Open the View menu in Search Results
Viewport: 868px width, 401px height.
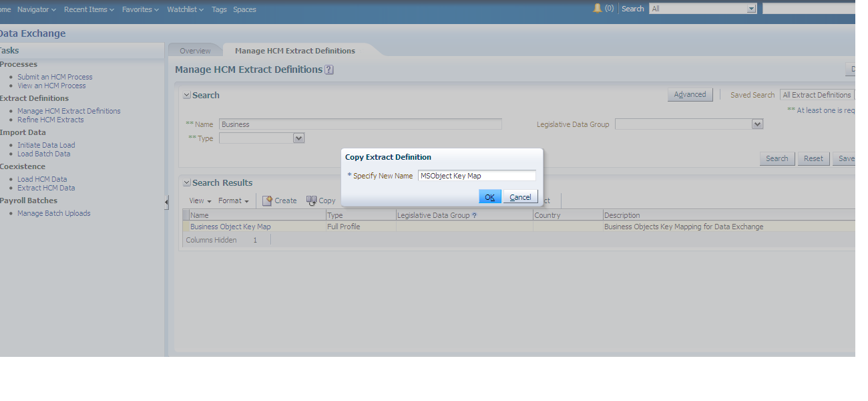point(199,200)
